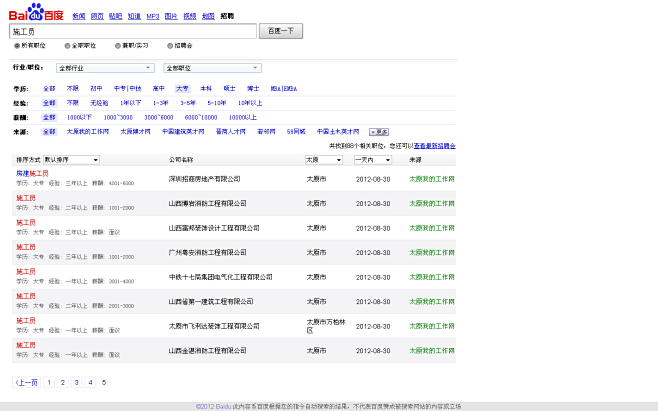Filter salary by 1000~3000
658x411 pixels.
coord(118,118)
